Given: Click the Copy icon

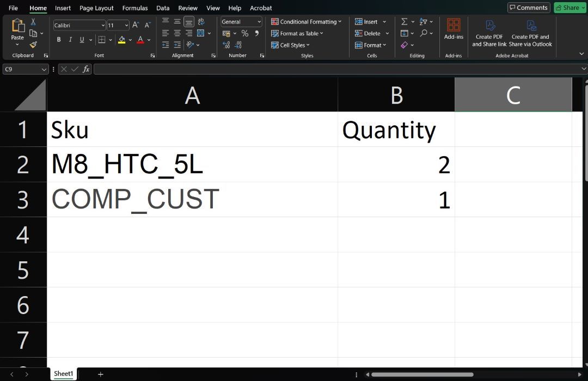Looking at the screenshot, I should 33,33.
